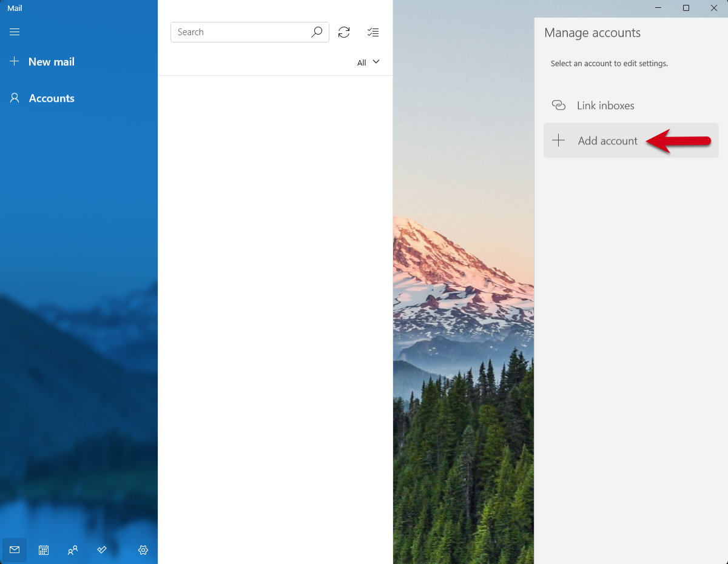728x564 pixels.
Task: Compose a message with New mail
Action: pyautogui.click(x=42, y=62)
